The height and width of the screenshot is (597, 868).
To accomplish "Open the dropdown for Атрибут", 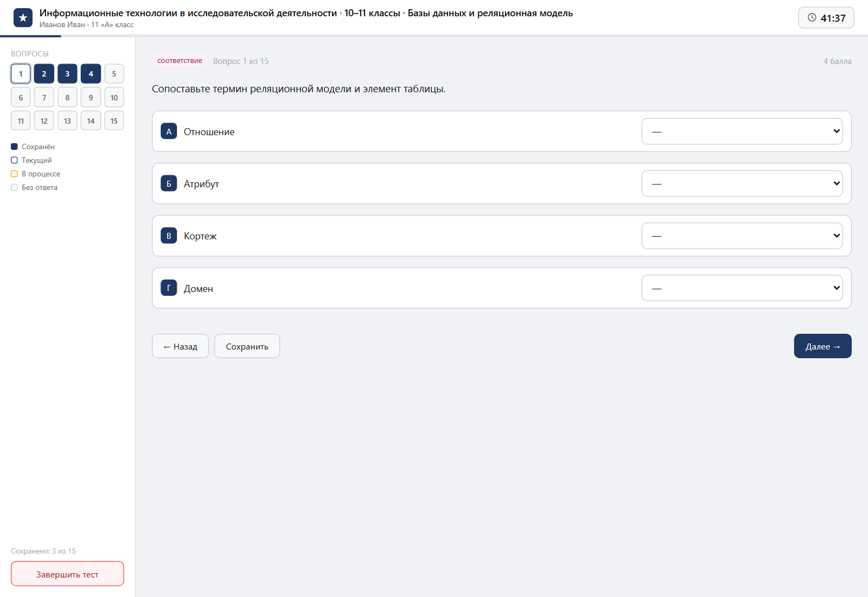I will [742, 183].
